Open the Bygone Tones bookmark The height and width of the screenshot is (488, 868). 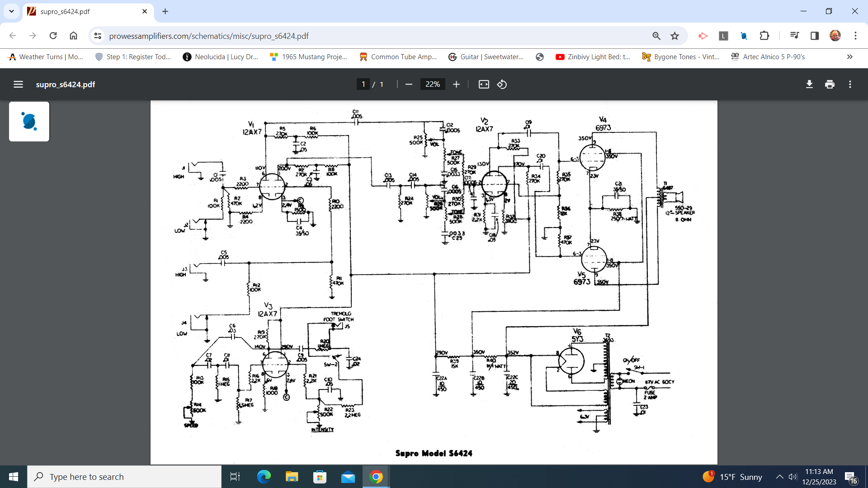(680, 57)
